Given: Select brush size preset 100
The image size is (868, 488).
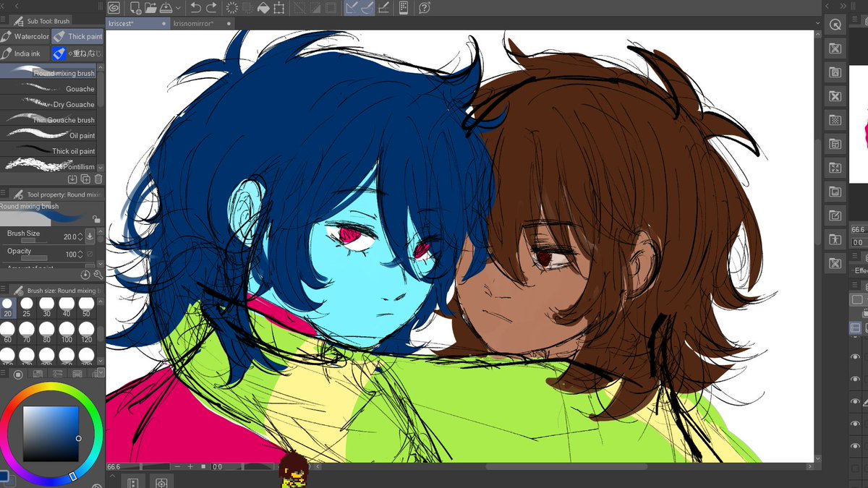Looking at the screenshot, I should [67, 333].
